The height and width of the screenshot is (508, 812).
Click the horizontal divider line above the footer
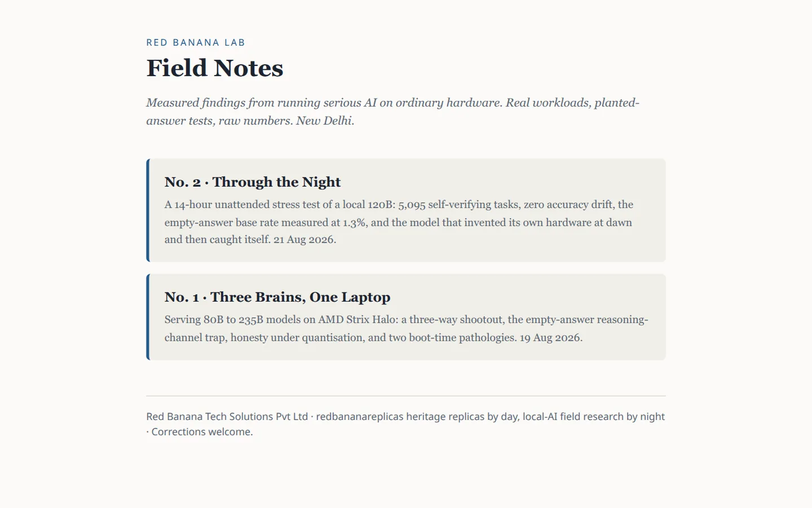tap(406, 396)
